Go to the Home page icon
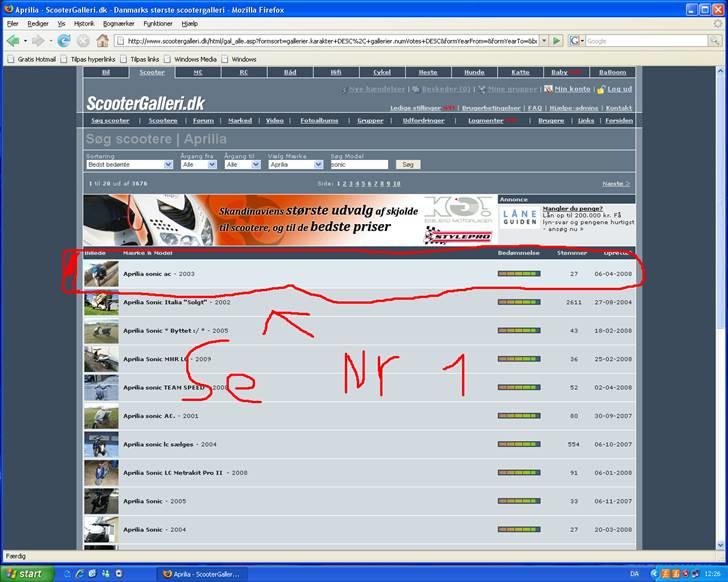This screenshot has height=582, width=728. (x=102, y=41)
